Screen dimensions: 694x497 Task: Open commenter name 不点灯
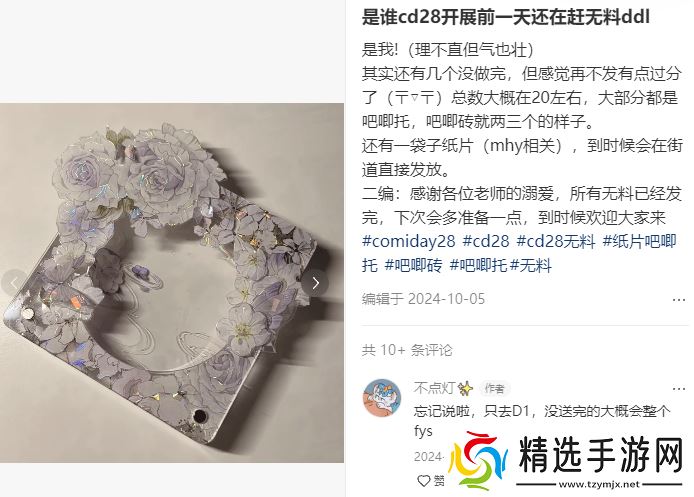coord(434,388)
